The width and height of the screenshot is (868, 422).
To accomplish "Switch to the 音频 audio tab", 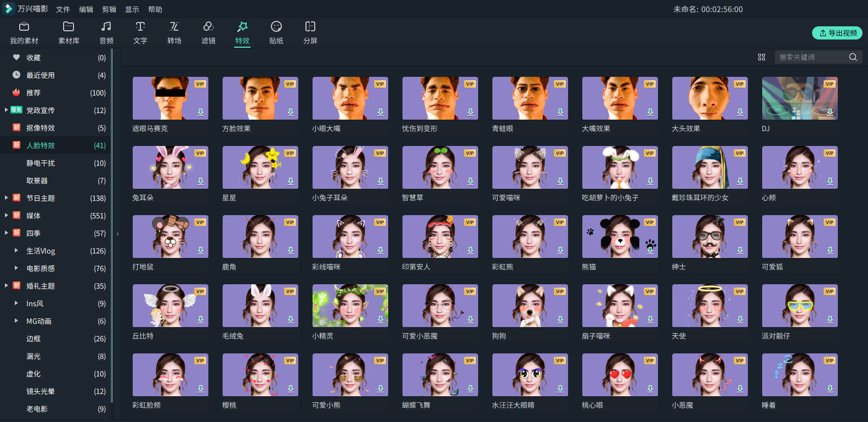I will [x=106, y=33].
